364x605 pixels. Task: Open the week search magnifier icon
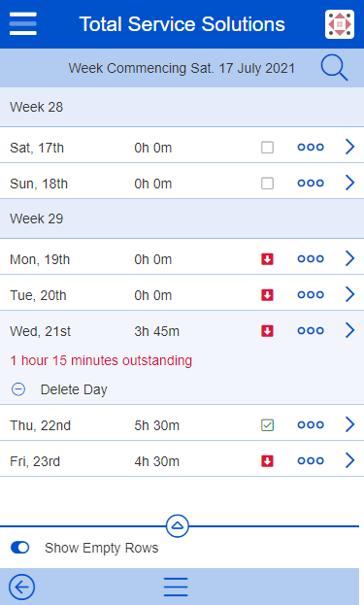(334, 68)
